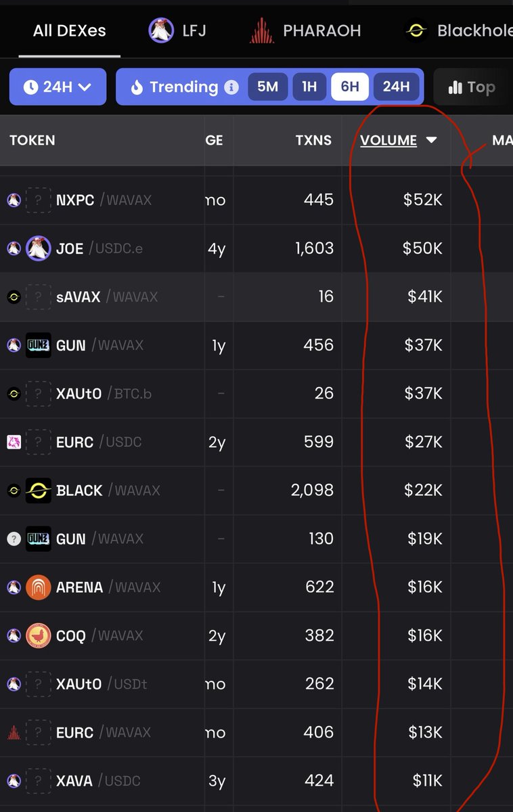The image size is (513, 812).
Task: Click the Trending info icon
Action: [231, 87]
